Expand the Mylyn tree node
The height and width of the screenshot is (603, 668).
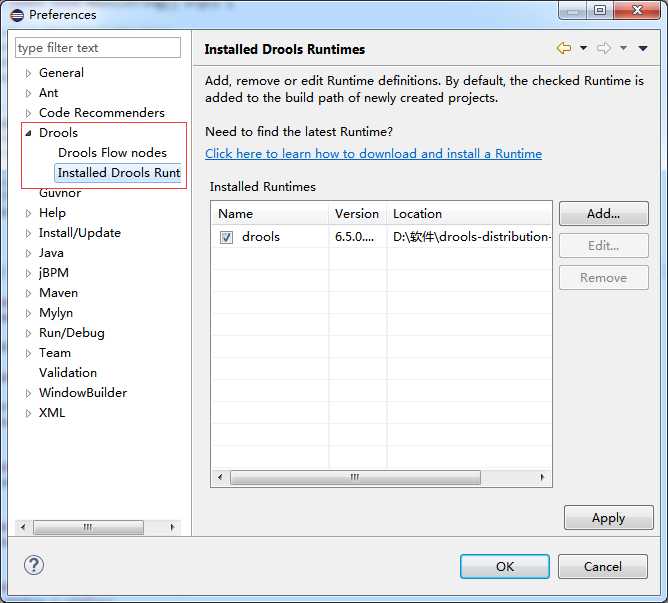(x=28, y=313)
